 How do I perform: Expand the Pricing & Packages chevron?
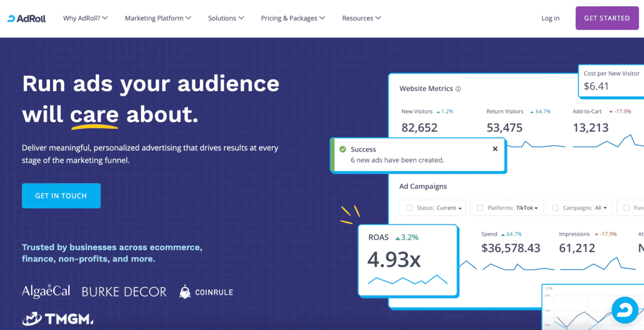click(x=322, y=18)
